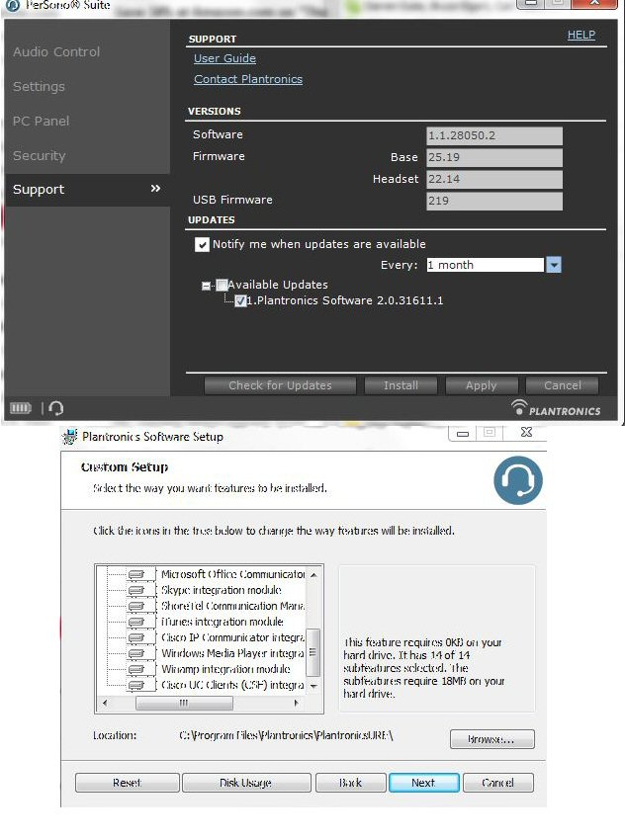Image resolution: width=625 pixels, height=840 pixels.
Task: Click the Headset firmware version field
Action: tap(494, 179)
